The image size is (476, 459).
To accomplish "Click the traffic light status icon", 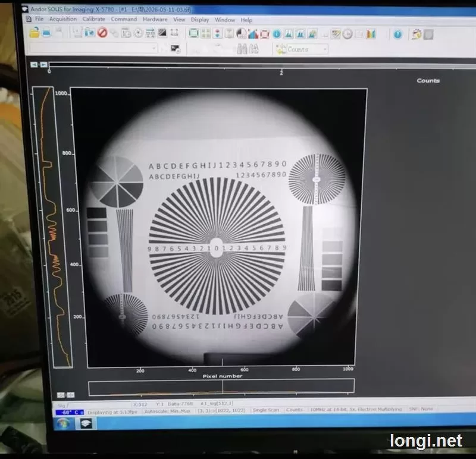I will click(217, 33).
